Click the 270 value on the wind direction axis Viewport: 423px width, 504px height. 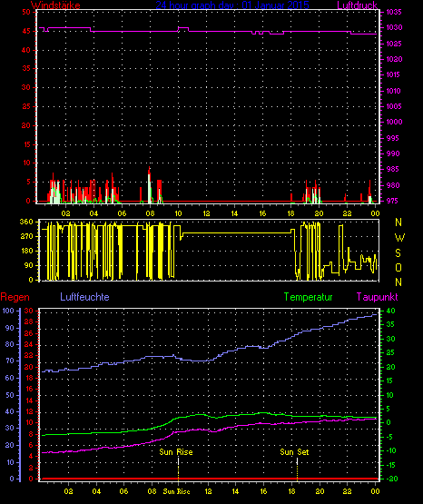[26, 237]
